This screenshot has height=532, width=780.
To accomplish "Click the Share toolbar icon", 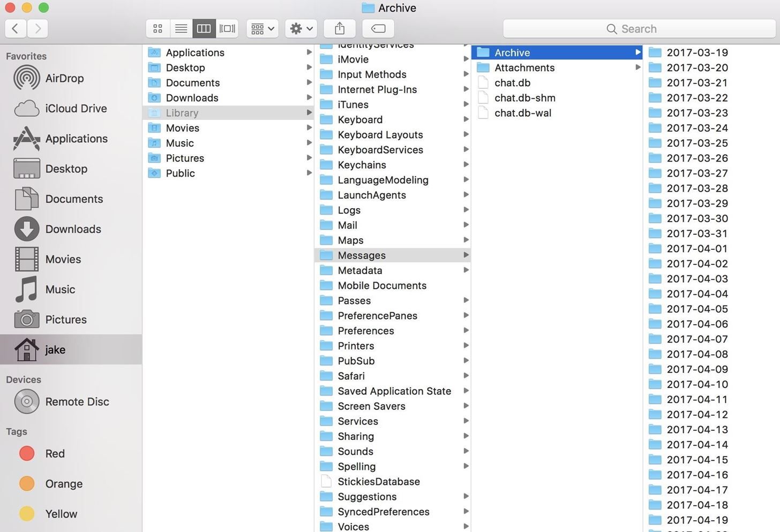I will pyautogui.click(x=340, y=28).
